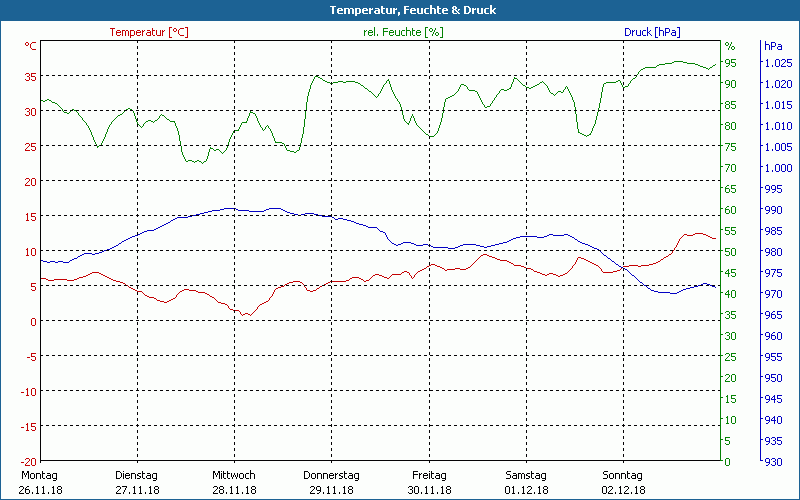The height and width of the screenshot is (500, 800).
Task: Click red temperature axis value '0'
Action: pyautogui.click(x=34, y=321)
